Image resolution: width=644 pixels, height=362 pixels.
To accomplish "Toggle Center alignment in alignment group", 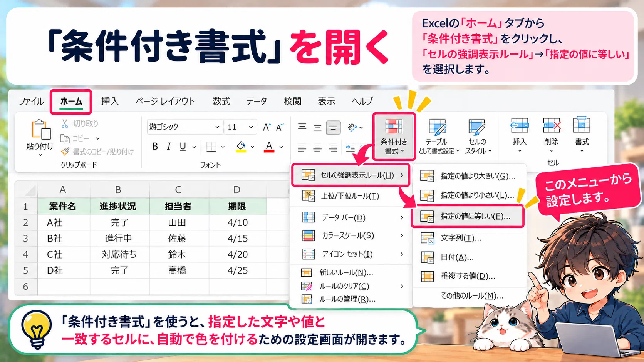I will 317,147.
